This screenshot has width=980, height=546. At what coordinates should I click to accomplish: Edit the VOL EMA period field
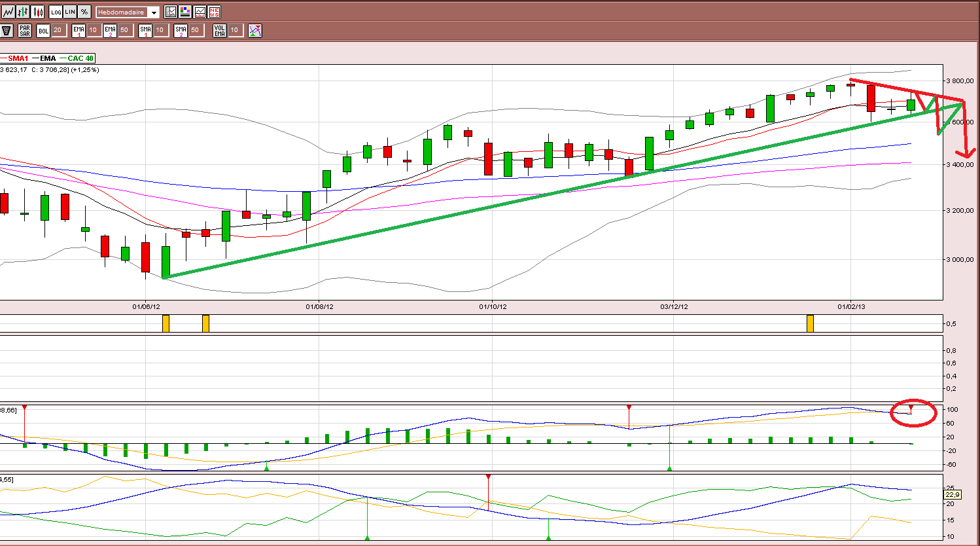236,30
